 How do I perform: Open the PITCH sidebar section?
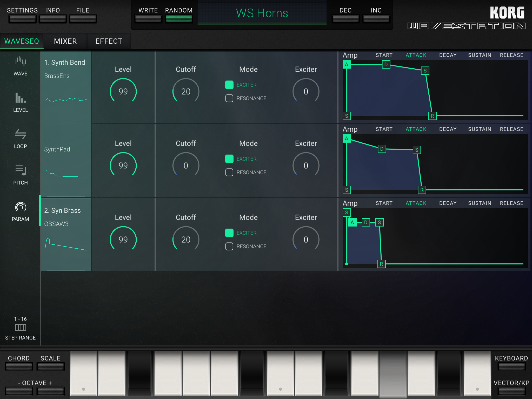[20, 175]
